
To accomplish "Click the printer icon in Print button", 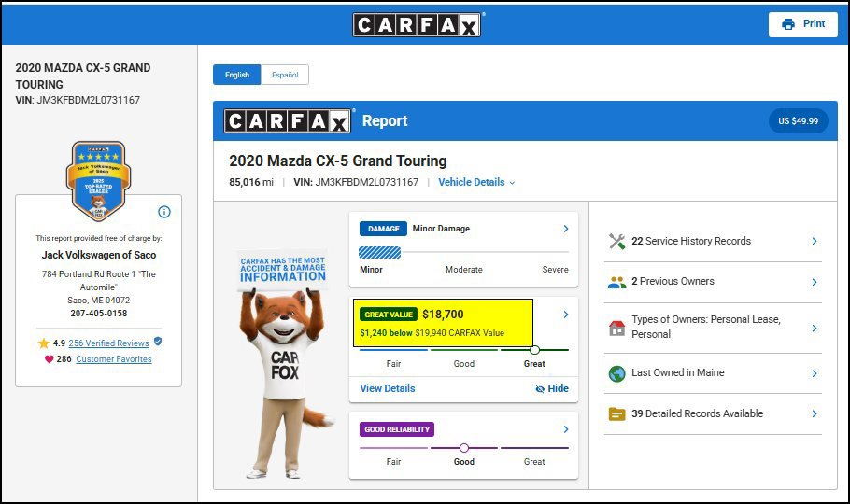I will click(788, 24).
